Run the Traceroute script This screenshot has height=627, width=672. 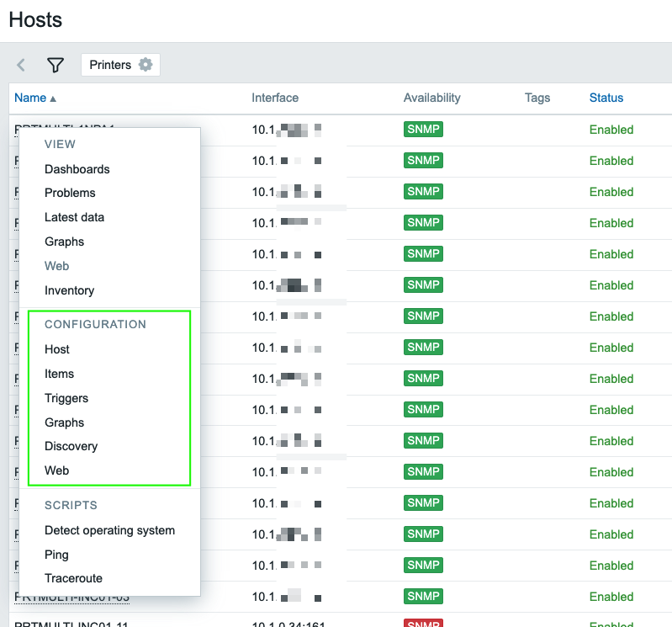(73, 578)
